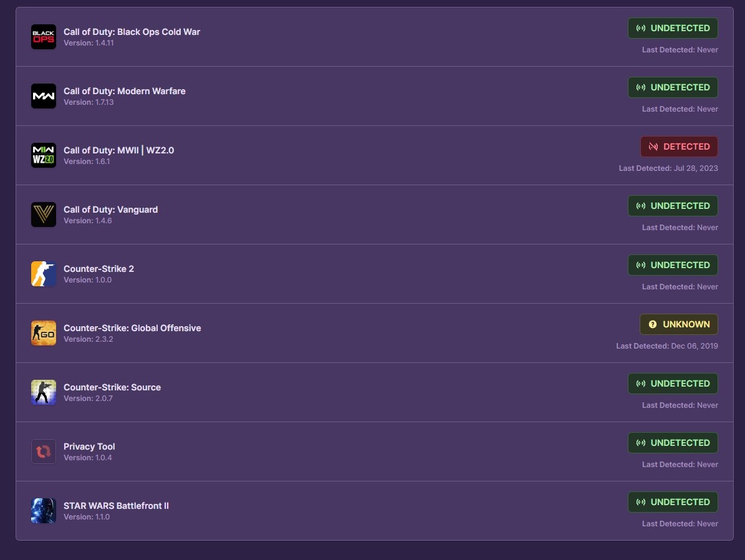
Task: Click Last Detected: Never under Black Ops
Action: click(680, 50)
